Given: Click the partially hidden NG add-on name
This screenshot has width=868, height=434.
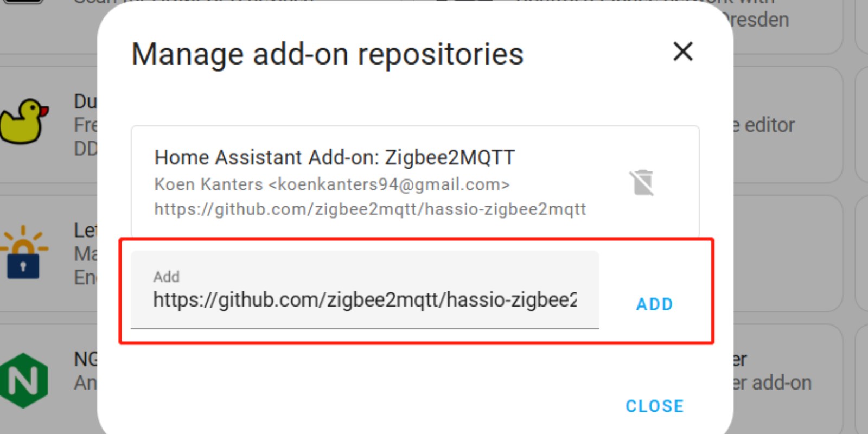Looking at the screenshot, I should click(86, 359).
